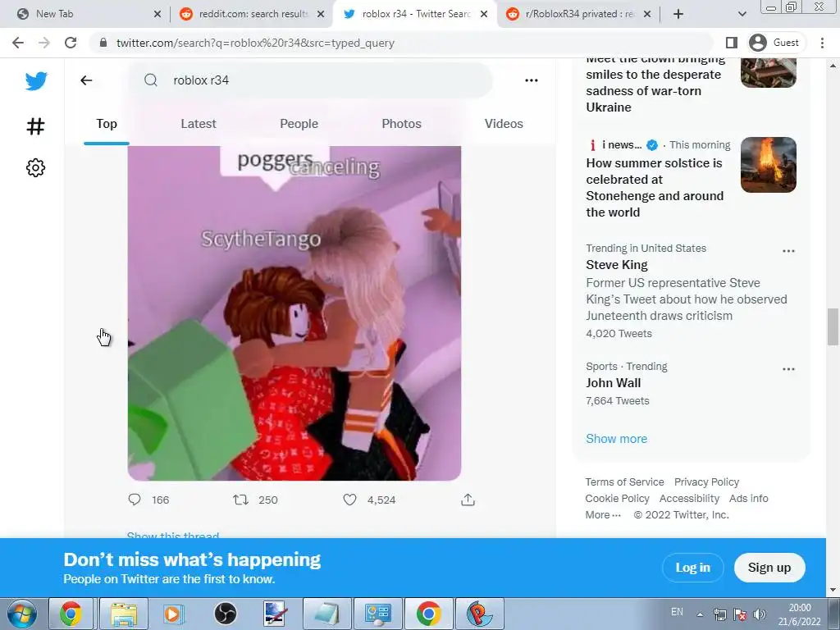Close the r/RobloxR34 privated tab
This screenshot has width=840, height=630.
click(x=647, y=15)
